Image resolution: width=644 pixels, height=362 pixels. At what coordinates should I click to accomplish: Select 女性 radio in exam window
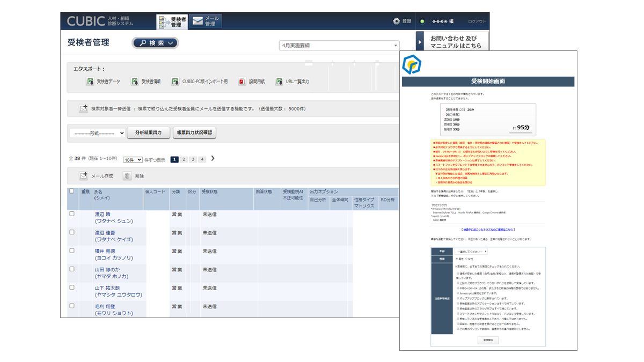click(x=466, y=258)
